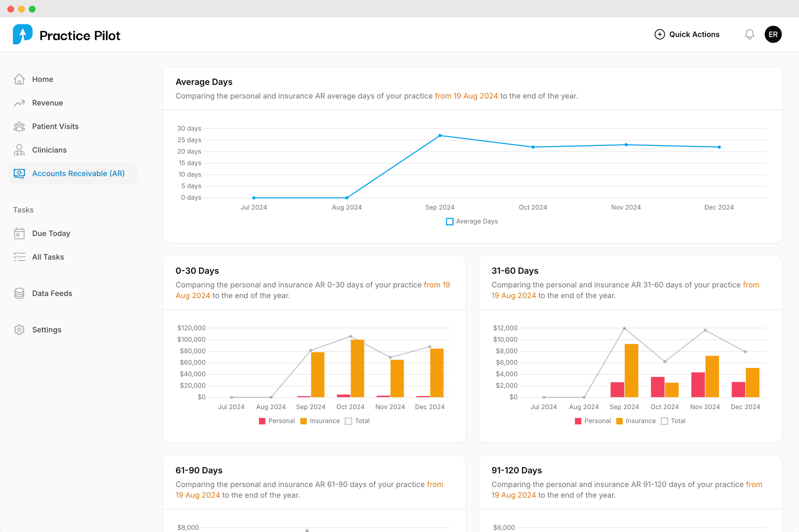Select Accounts Receivable (AR) menu item
Screen dimensions: 799x532
[x=78, y=174]
